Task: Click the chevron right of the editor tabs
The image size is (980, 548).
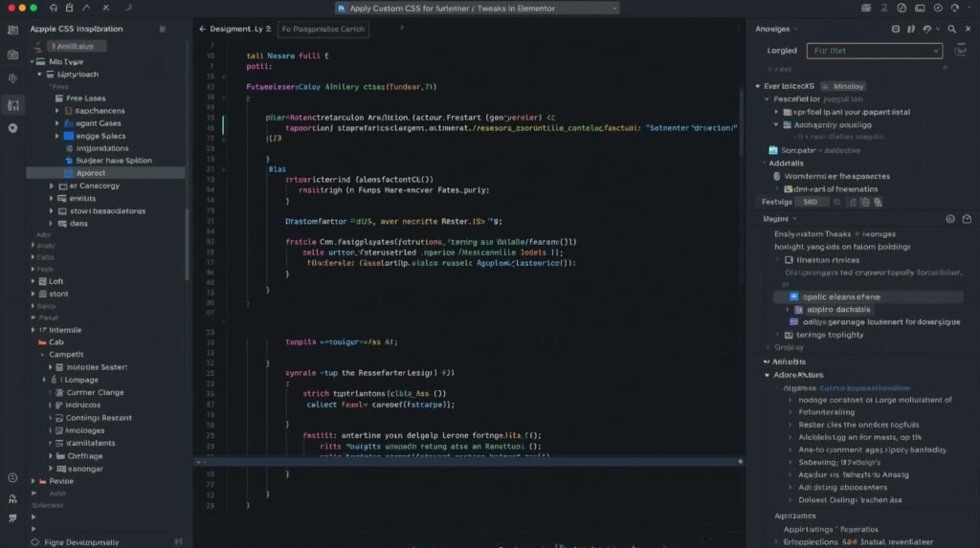Action: (402, 28)
